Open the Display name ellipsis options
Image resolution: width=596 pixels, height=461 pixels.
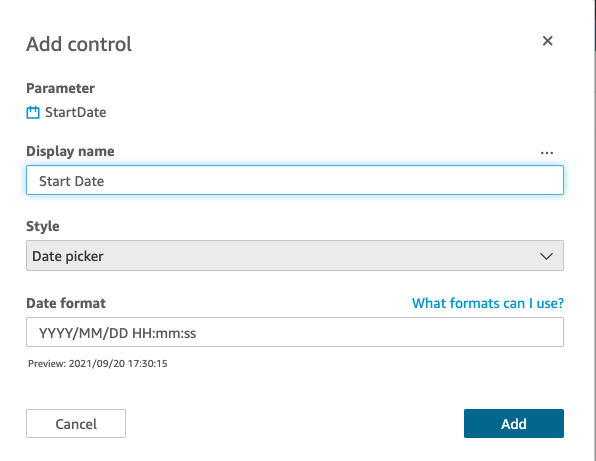pyautogui.click(x=547, y=153)
